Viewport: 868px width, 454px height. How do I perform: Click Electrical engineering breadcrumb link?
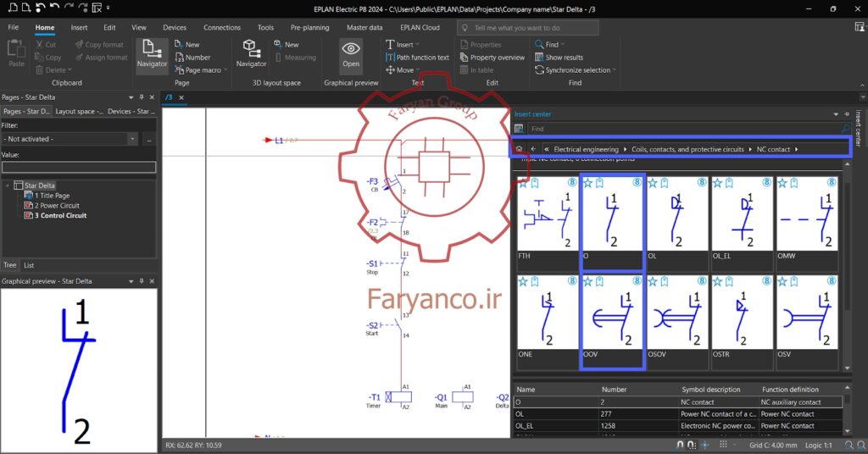click(586, 149)
